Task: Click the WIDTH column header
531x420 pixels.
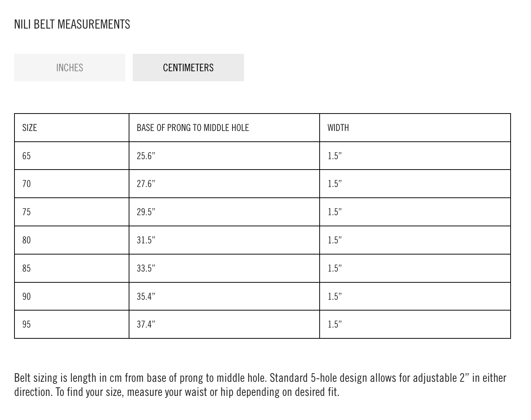Action: point(338,128)
